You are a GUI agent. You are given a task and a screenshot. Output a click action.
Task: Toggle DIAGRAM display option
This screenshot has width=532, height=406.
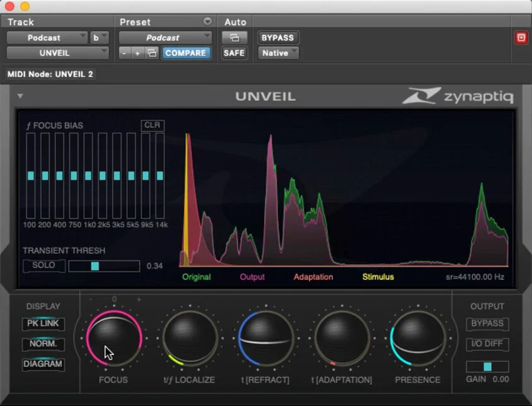click(43, 364)
